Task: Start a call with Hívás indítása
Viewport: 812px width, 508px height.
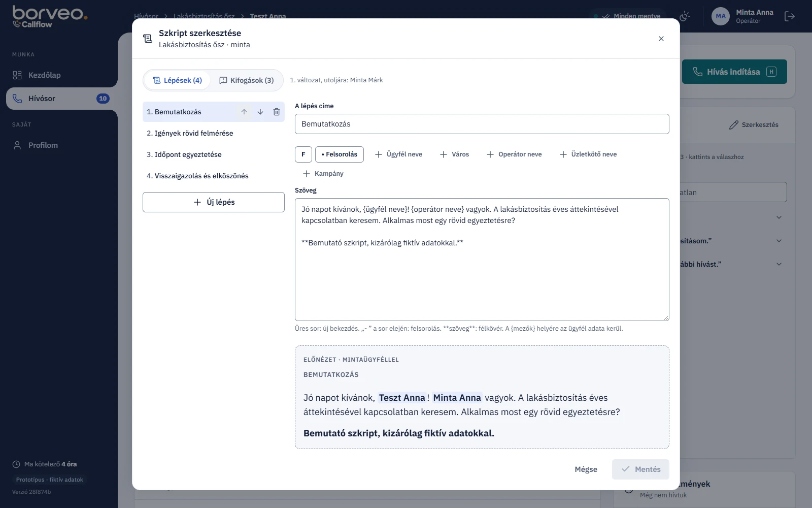Action: 734,72
